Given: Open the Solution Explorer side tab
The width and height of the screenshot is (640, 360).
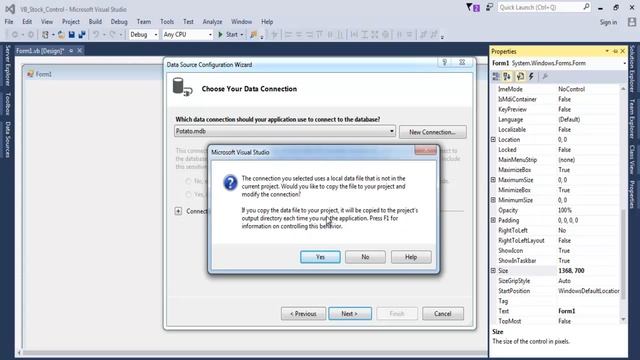Looking at the screenshot, I should point(632,69).
